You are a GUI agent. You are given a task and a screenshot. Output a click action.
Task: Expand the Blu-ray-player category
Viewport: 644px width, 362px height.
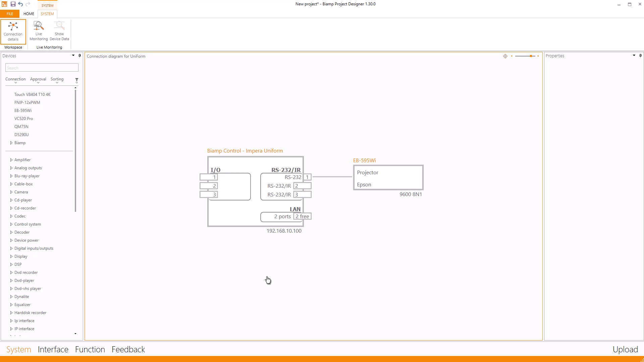[x=11, y=176]
